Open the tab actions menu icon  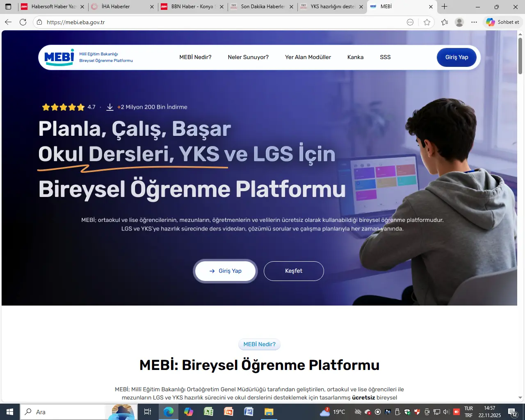point(8,7)
